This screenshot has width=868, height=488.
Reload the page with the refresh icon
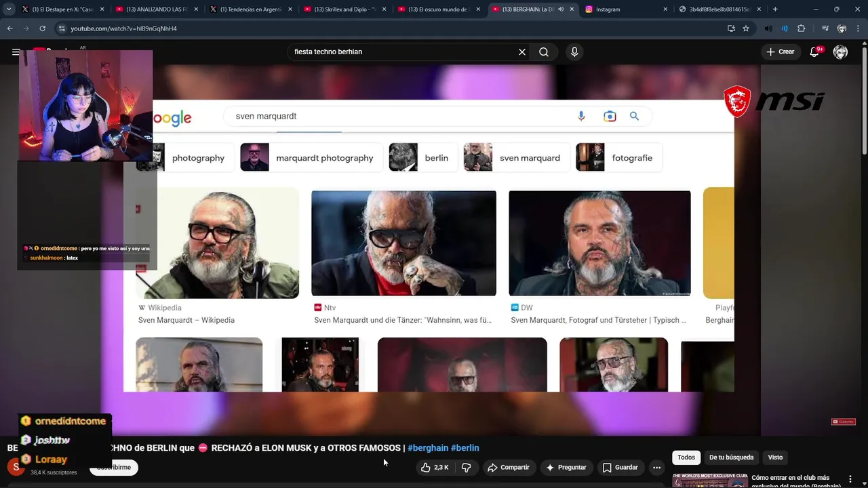pyautogui.click(x=42, y=28)
